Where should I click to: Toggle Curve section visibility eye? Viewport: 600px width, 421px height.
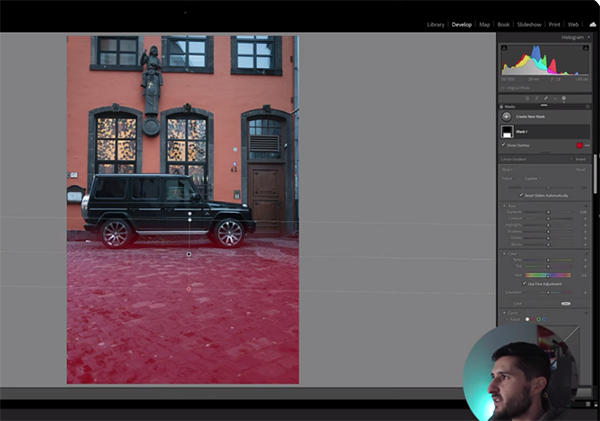point(586,313)
